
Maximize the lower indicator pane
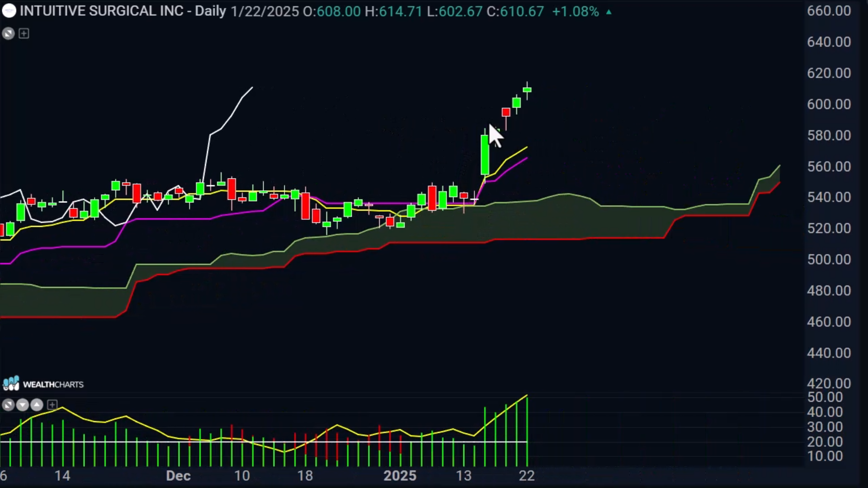click(x=8, y=405)
